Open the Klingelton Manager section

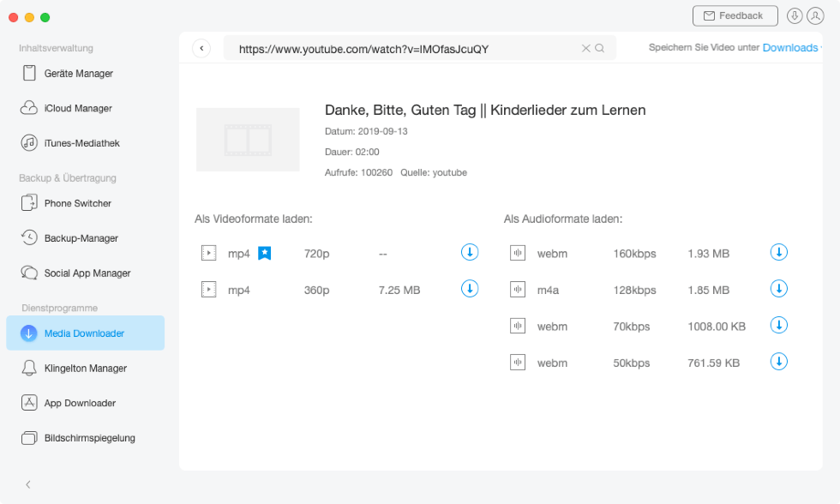click(x=85, y=369)
